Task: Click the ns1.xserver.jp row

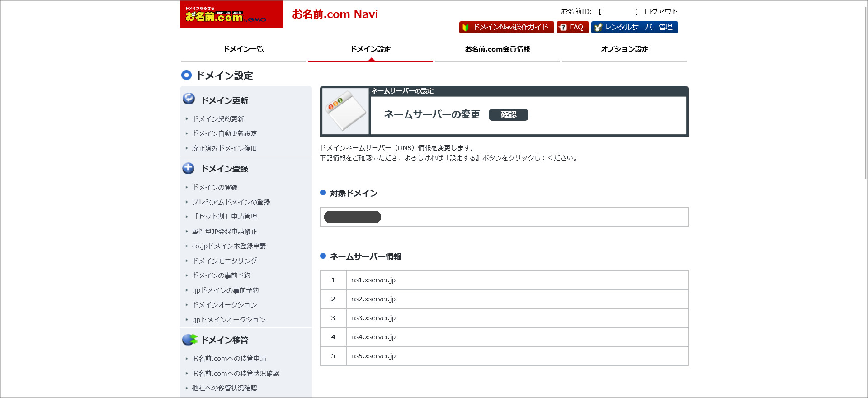Action: click(x=504, y=280)
